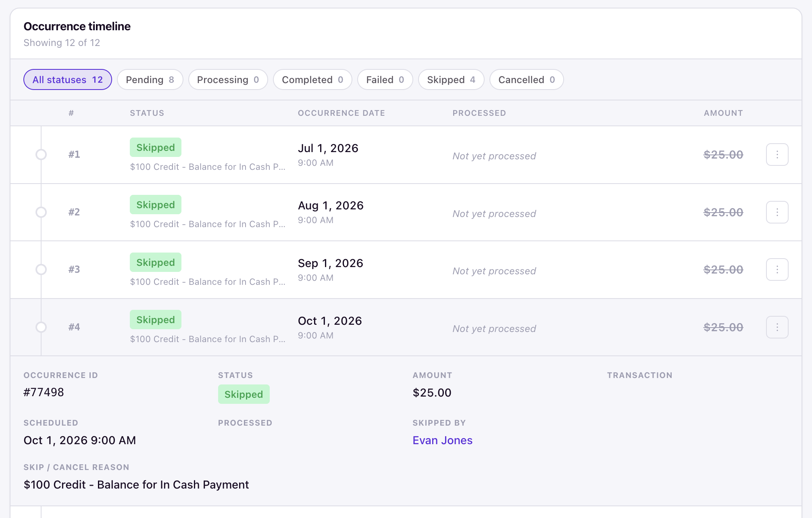This screenshot has width=812, height=518.
Task: Open the actions menu for occurrence #2
Action: pos(777,212)
